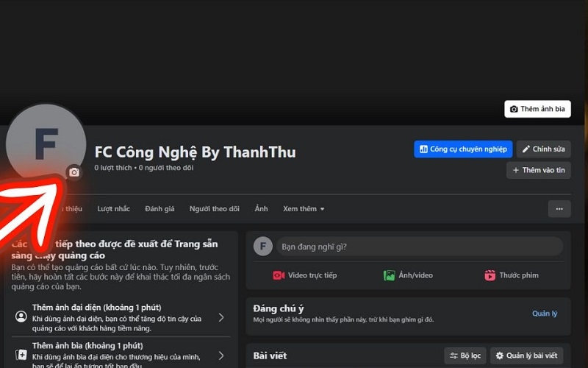
Task: Click the Chỉnh sửa pencil button
Action: [543, 149]
